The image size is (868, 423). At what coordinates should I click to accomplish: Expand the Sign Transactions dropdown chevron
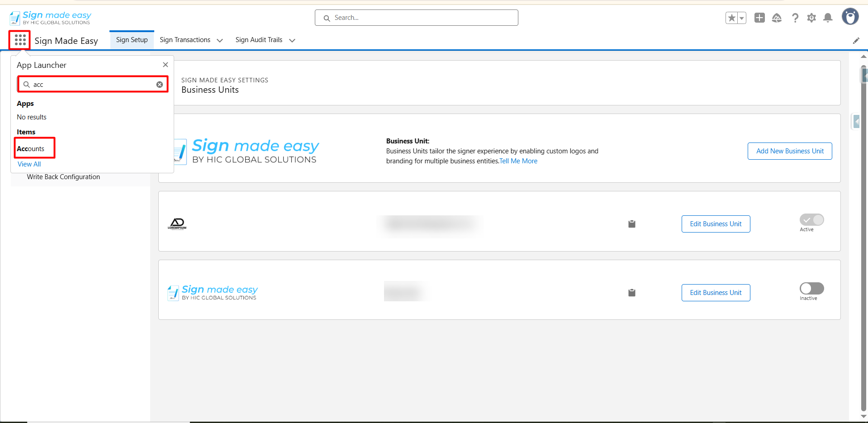tap(220, 40)
